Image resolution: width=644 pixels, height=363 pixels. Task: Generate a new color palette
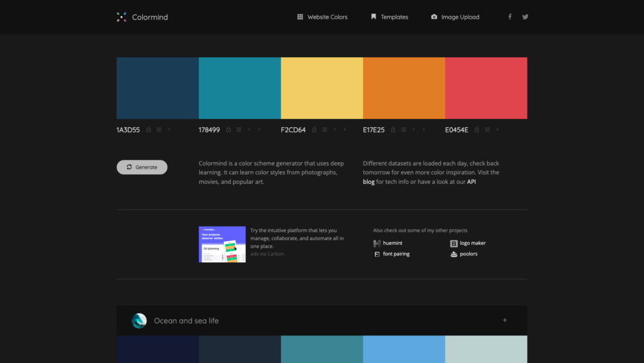[x=142, y=167]
